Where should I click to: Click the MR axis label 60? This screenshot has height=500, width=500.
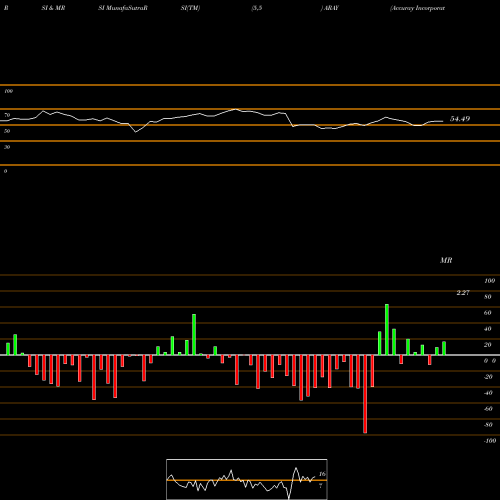pos(488,313)
